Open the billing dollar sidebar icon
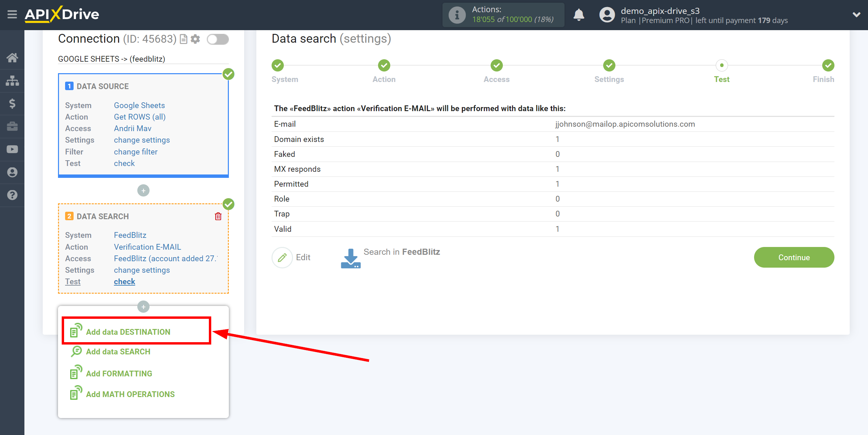868x435 pixels. 12,103
